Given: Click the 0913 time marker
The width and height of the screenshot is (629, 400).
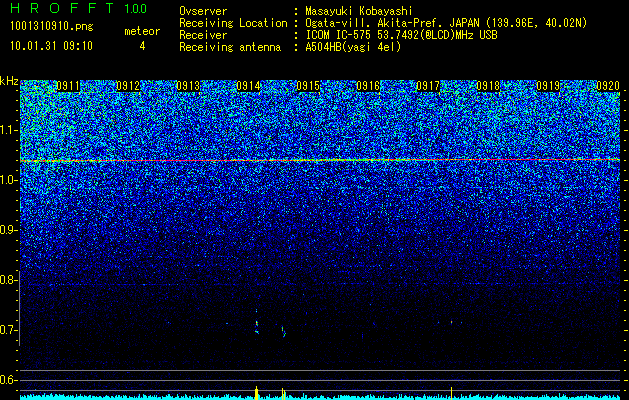Looking at the screenshot, I should 188,86.
